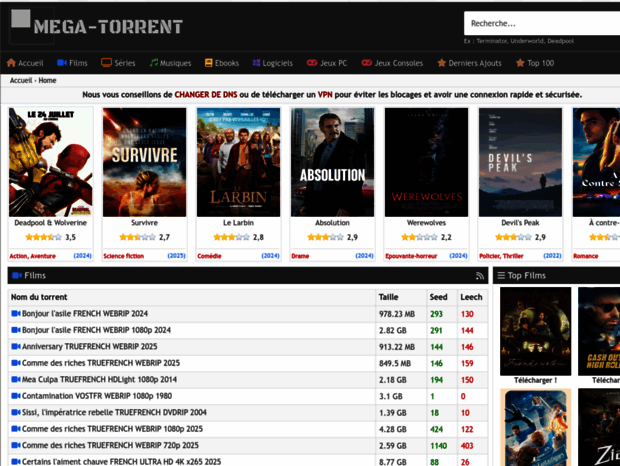Click the monitor icon beside Séries
This screenshot has height=466, width=620.
click(x=106, y=63)
